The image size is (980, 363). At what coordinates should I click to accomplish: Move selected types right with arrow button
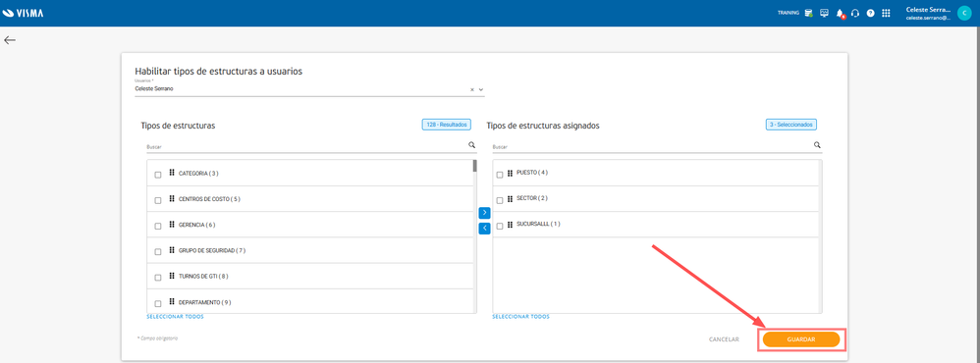click(484, 213)
